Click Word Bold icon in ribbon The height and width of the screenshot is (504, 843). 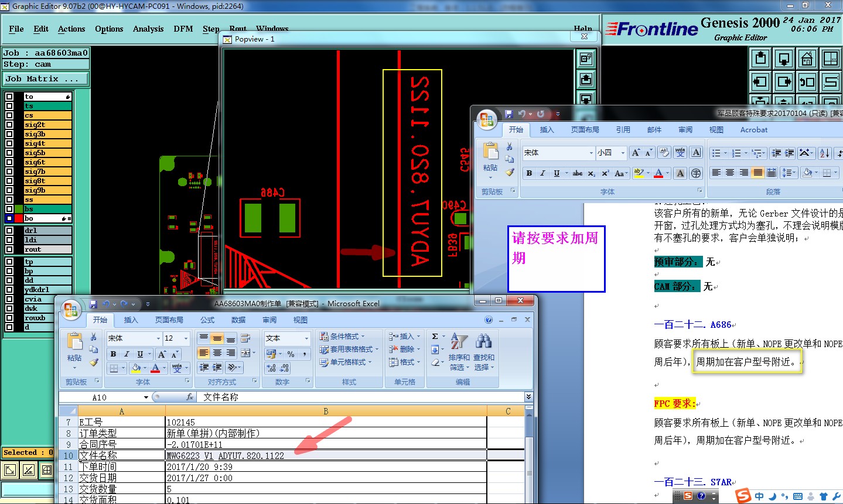(x=529, y=173)
